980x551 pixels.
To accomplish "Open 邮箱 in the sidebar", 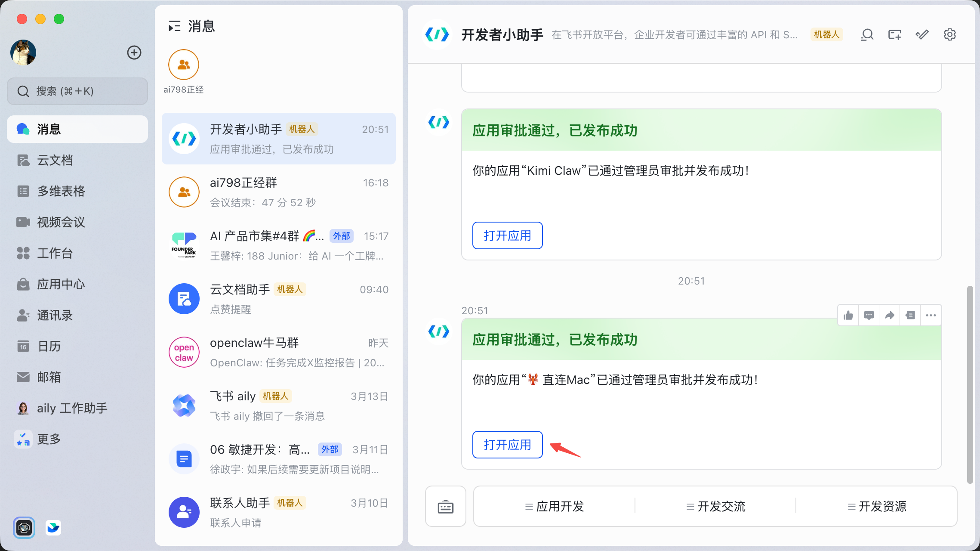I will tap(77, 377).
